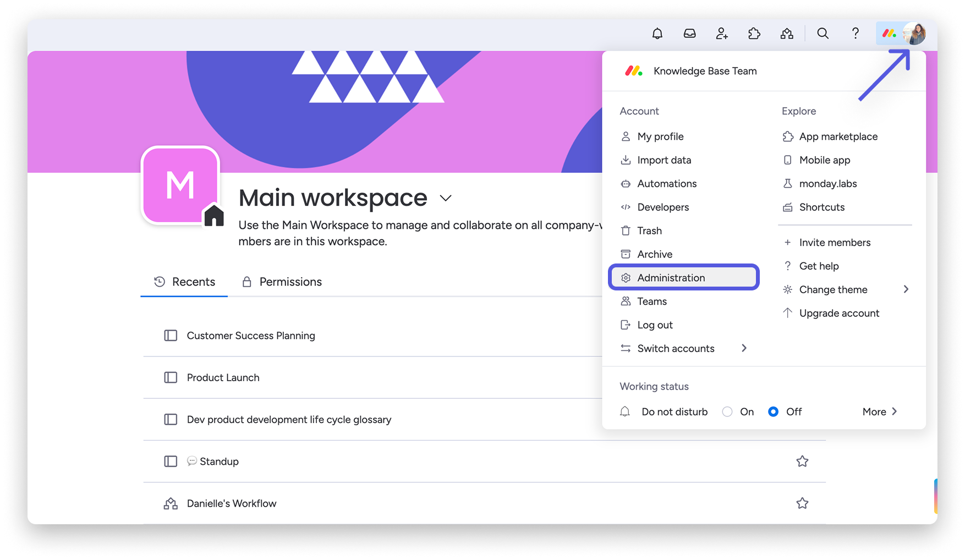Click board icon next to Standup
The image size is (965, 560).
pos(171,461)
